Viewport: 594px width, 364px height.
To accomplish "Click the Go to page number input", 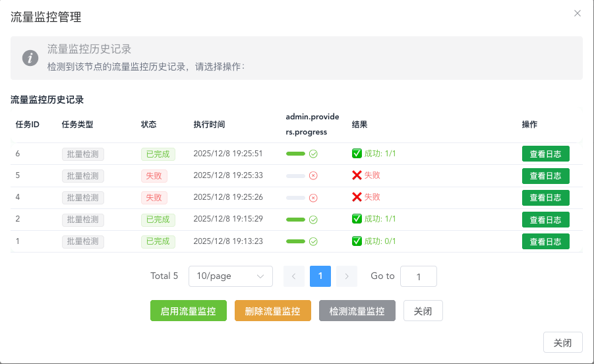I will (x=419, y=277).
